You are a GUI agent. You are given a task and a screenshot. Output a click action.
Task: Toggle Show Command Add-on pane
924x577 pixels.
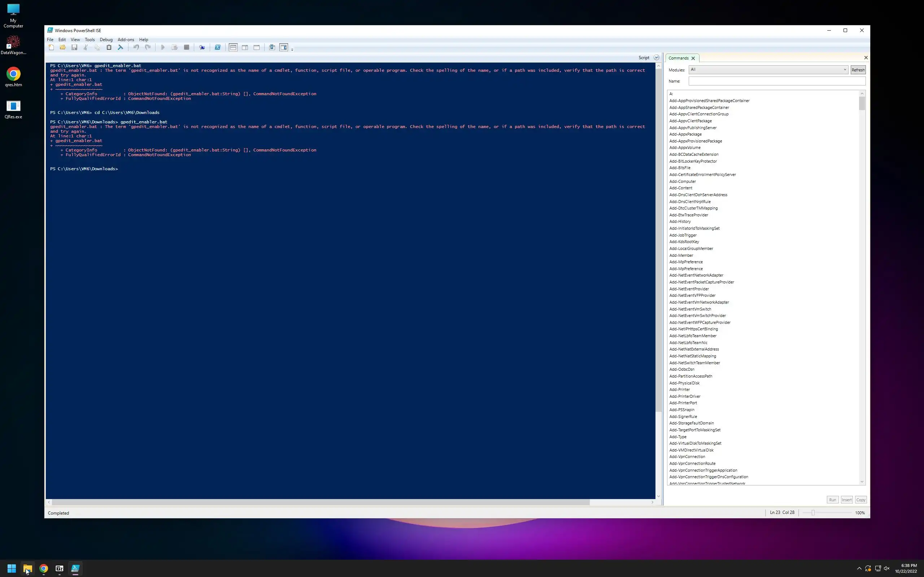(284, 47)
